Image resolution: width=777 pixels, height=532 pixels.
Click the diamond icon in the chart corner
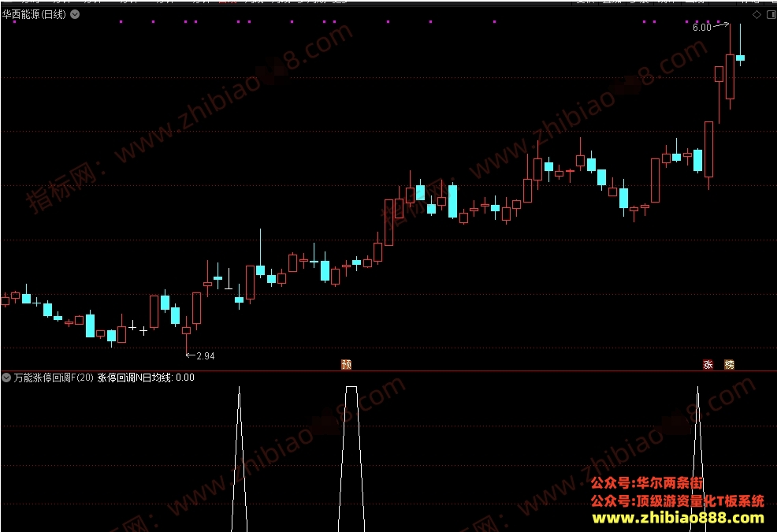click(x=757, y=15)
